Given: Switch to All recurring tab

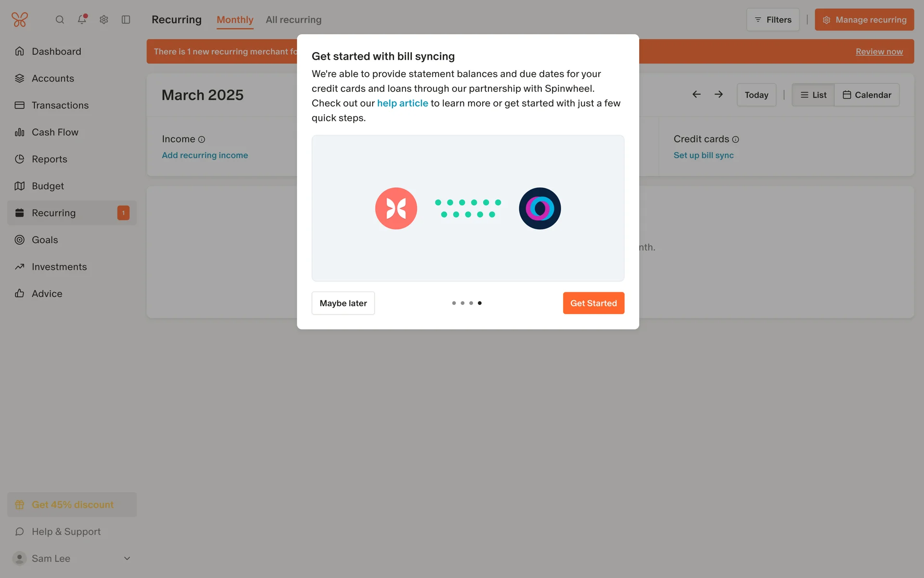Looking at the screenshot, I should click(294, 20).
